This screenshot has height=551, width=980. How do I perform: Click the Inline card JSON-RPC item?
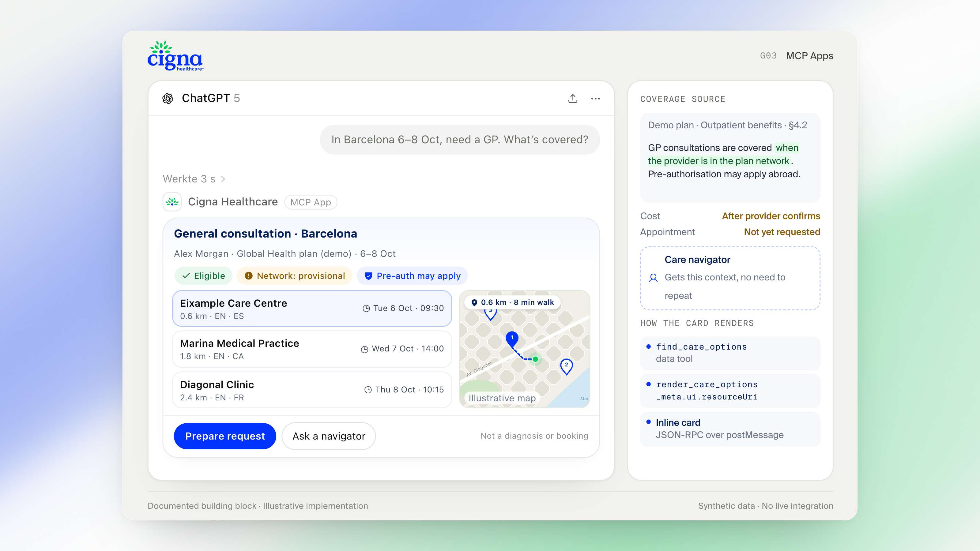(x=730, y=429)
